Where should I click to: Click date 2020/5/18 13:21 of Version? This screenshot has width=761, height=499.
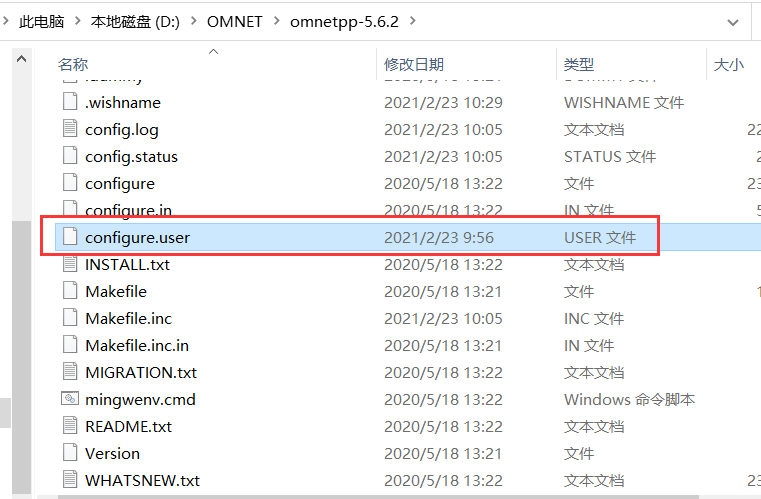[x=443, y=453]
